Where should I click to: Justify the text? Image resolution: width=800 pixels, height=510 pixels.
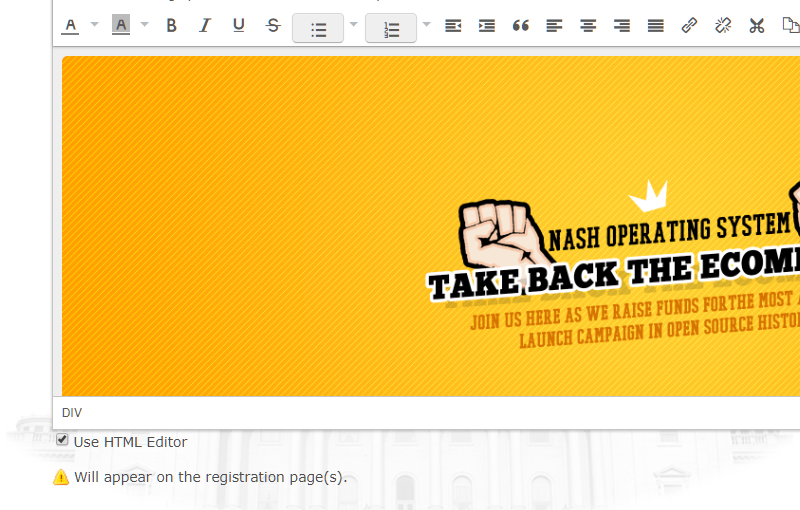(x=656, y=26)
